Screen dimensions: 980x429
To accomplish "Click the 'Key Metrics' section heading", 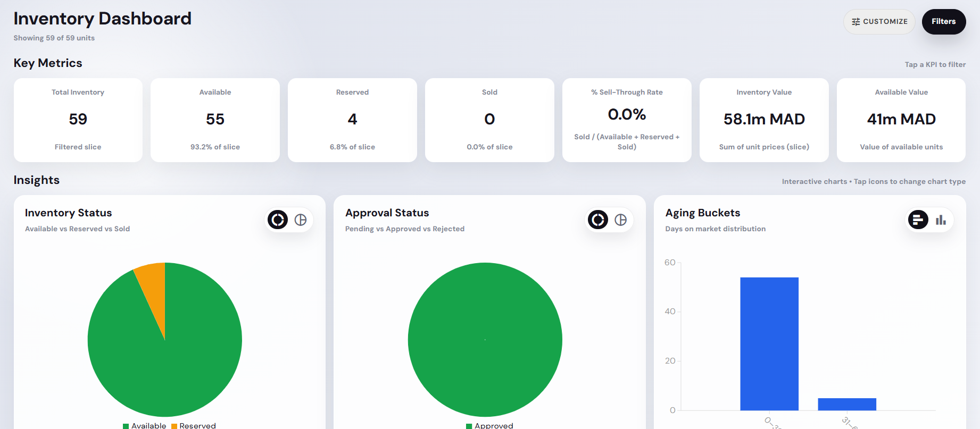I will [48, 63].
